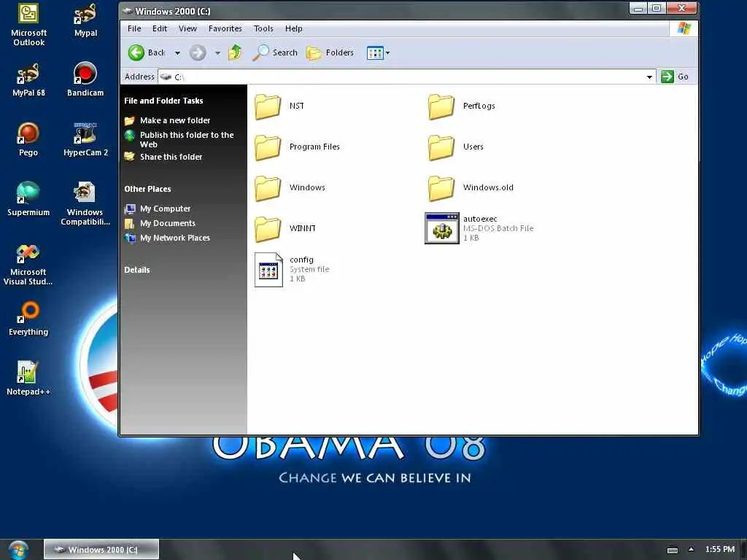Image resolution: width=747 pixels, height=560 pixels.
Task: Click Publish this folder to the Web
Action: (x=187, y=139)
